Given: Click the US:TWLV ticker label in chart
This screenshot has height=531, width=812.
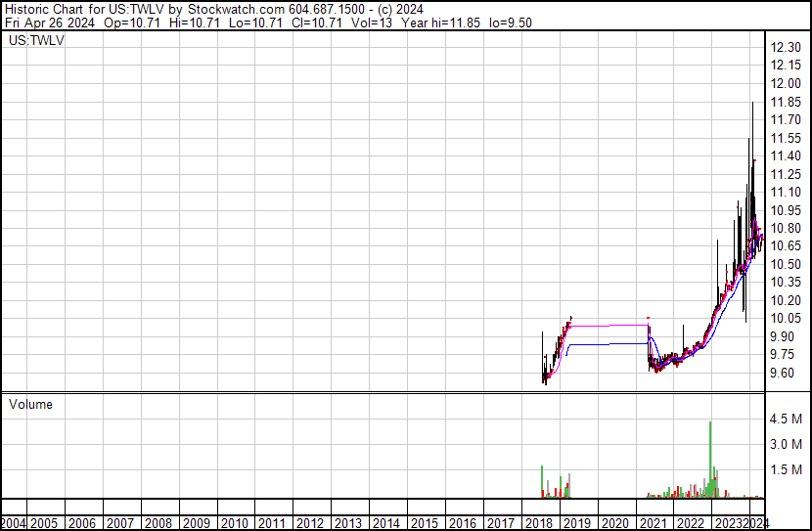Looking at the screenshot, I should (36, 40).
